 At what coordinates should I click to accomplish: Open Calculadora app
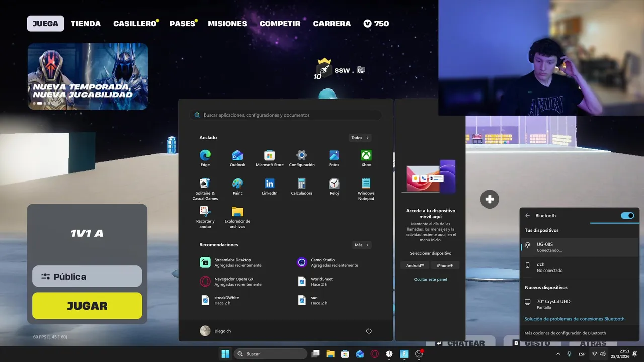pos(302,187)
